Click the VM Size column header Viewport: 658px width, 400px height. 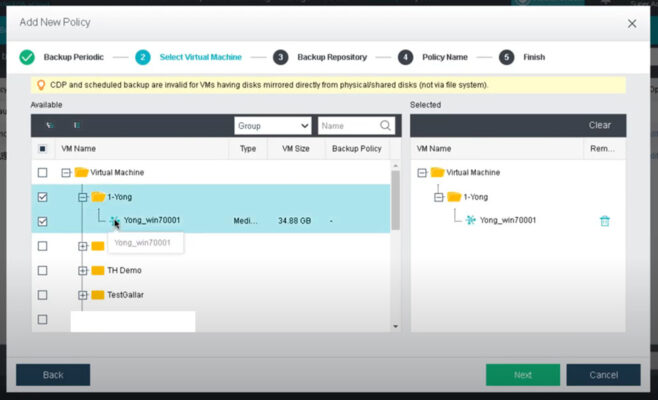(295, 149)
